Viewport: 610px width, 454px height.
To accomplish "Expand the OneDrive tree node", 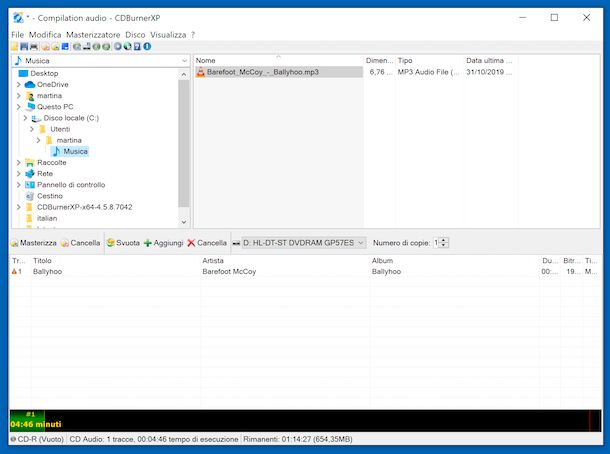I will coord(18,84).
